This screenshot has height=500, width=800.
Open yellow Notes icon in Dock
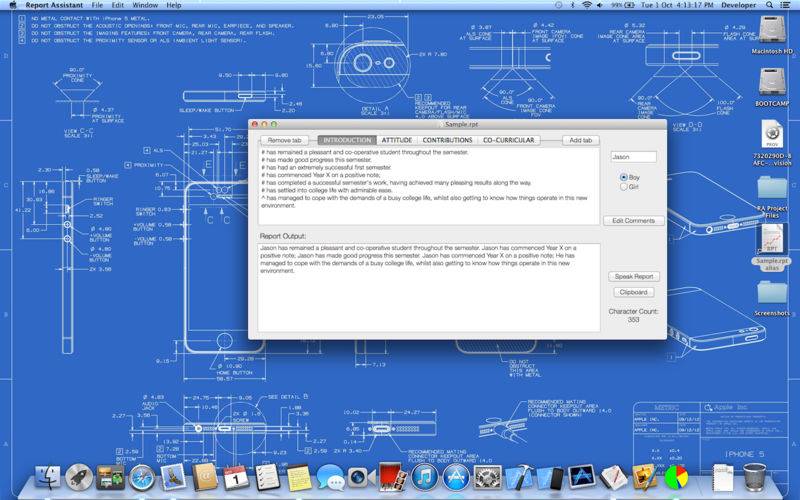pyautogui.click(x=298, y=478)
